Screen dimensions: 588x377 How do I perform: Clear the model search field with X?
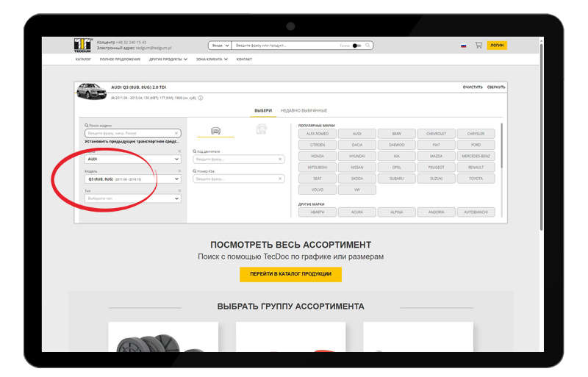tap(176, 133)
